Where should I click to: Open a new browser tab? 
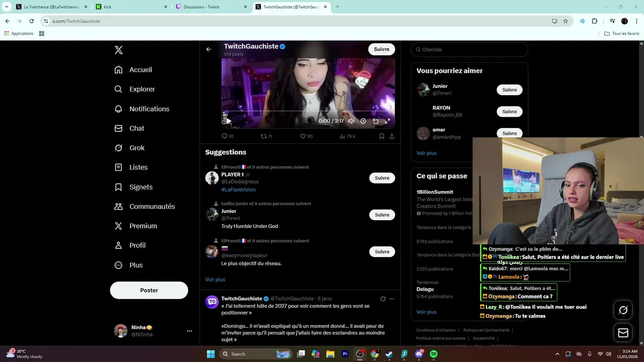pyautogui.click(x=337, y=7)
